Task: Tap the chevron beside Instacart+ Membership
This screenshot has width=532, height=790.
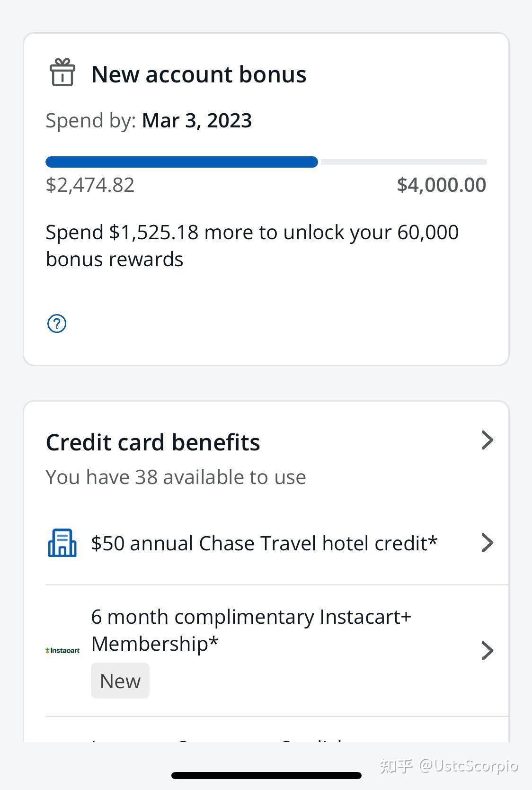Action: (x=487, y=650)
